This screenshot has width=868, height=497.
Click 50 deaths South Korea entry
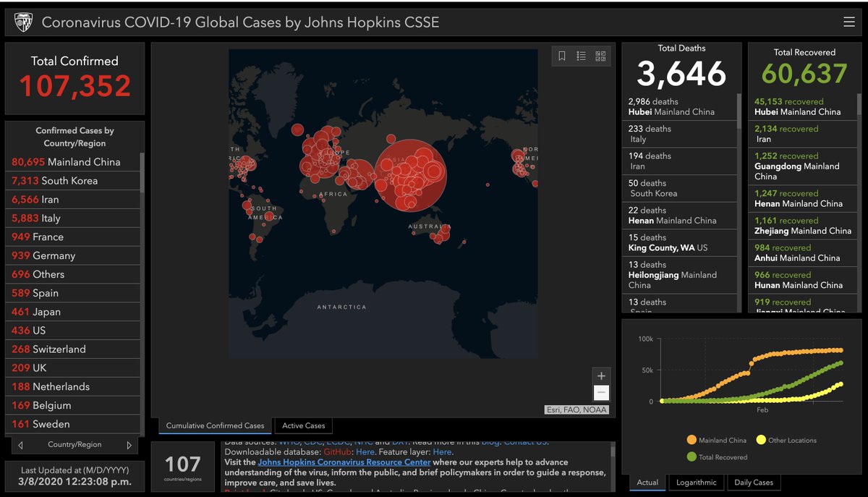click(679, 188)
